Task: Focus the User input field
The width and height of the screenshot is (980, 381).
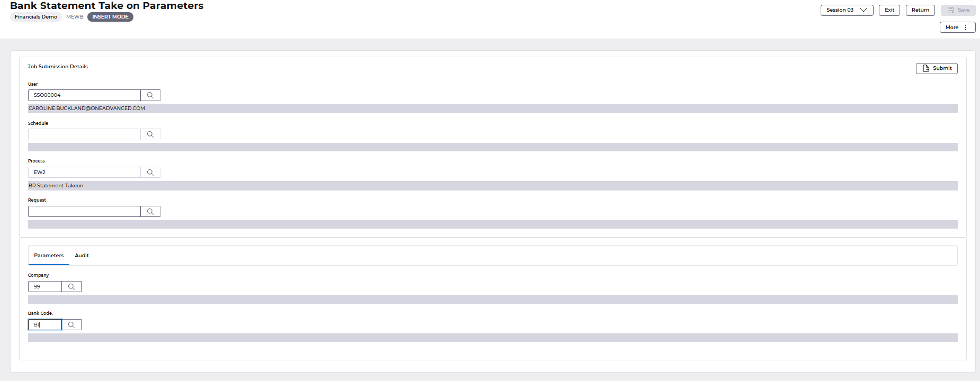Action: coord(85,95)
